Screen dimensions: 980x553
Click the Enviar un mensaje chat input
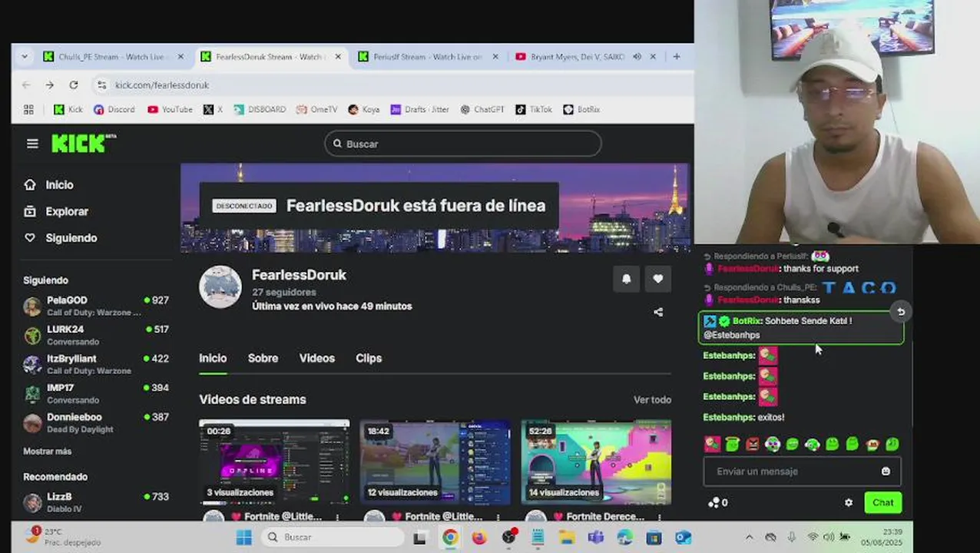(x=802, y=472)
